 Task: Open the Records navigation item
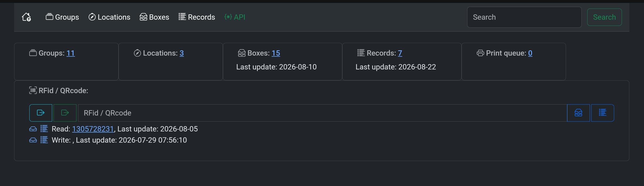click(197, 17)
